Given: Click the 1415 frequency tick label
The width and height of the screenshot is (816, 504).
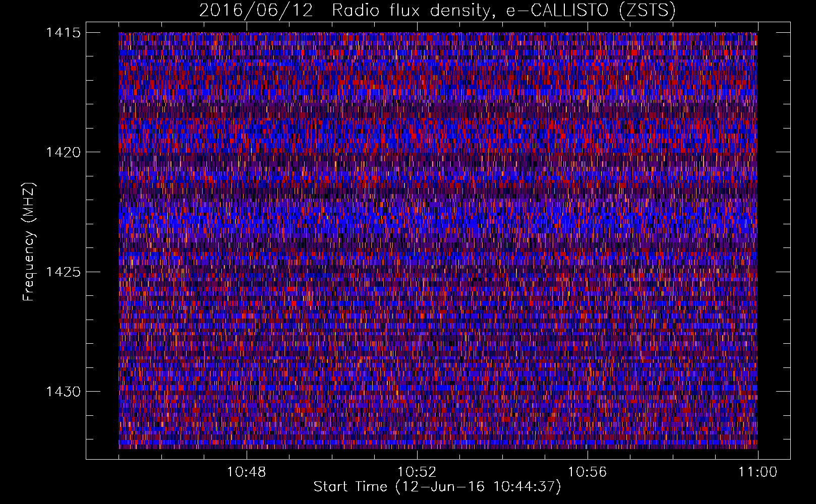Looking at the screenshot, I should pyautogui.click(x=63, y=33).
